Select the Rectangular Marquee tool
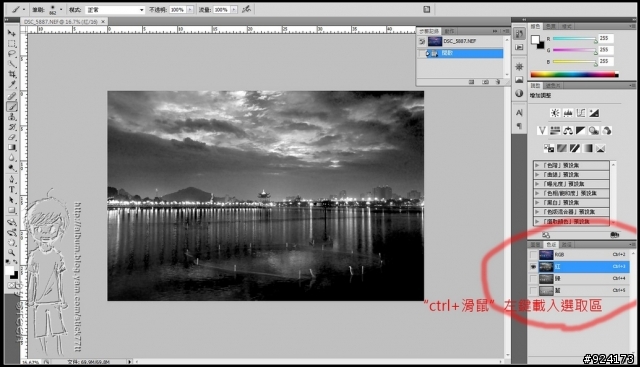Image resolution: width=640 pixels, height=367 pixels. click(12, 43)
